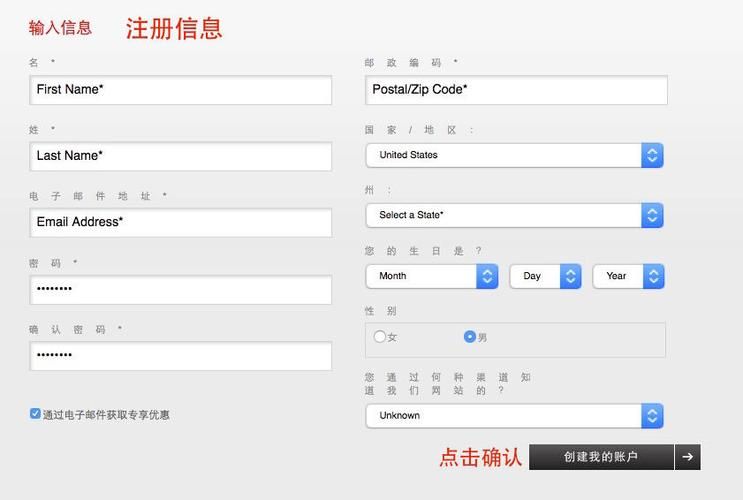Toggle the 通过电子邮件获取专享优惠 checkbox
The image size is (743, 500).
tap(35, 414)
